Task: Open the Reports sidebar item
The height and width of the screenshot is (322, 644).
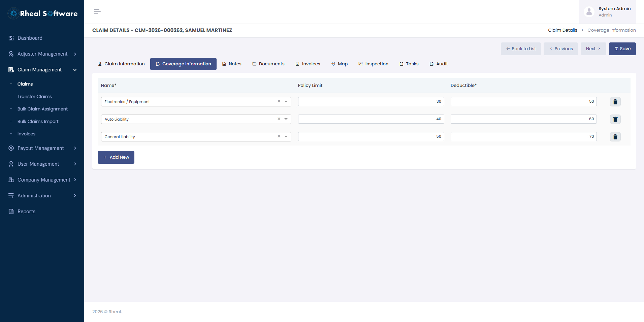Action: (26, 212)
